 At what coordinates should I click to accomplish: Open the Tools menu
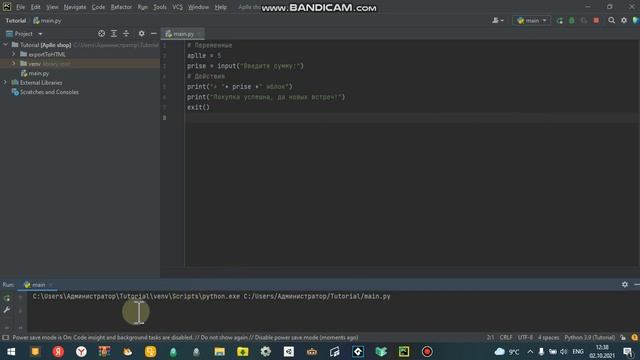(160, 7)
